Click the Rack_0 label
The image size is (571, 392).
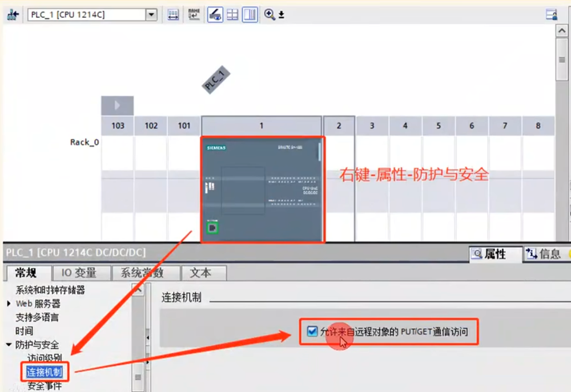click(85, 142)
